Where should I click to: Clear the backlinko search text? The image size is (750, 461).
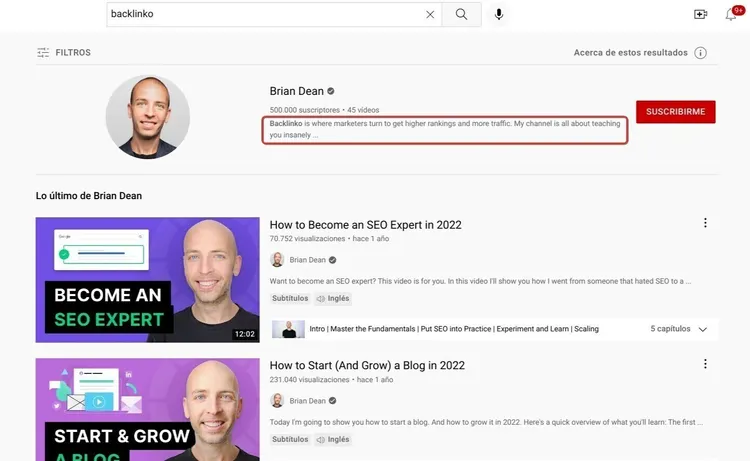430,14
